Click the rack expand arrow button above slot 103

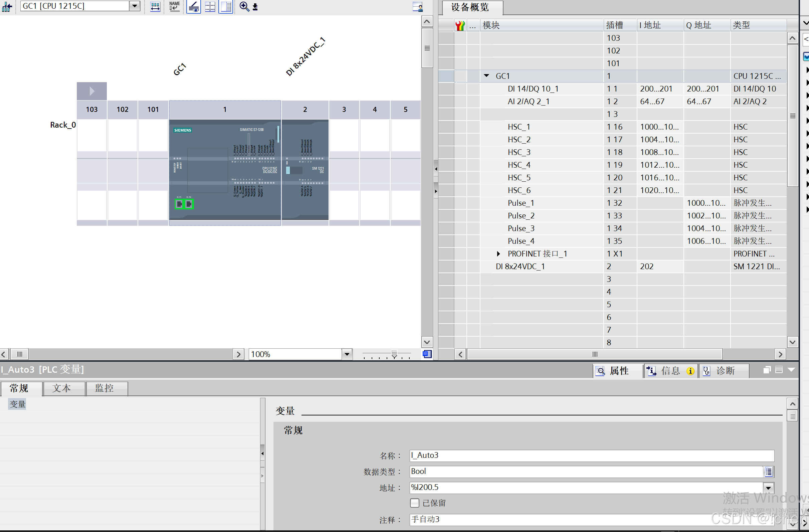[x=91, y=91]
